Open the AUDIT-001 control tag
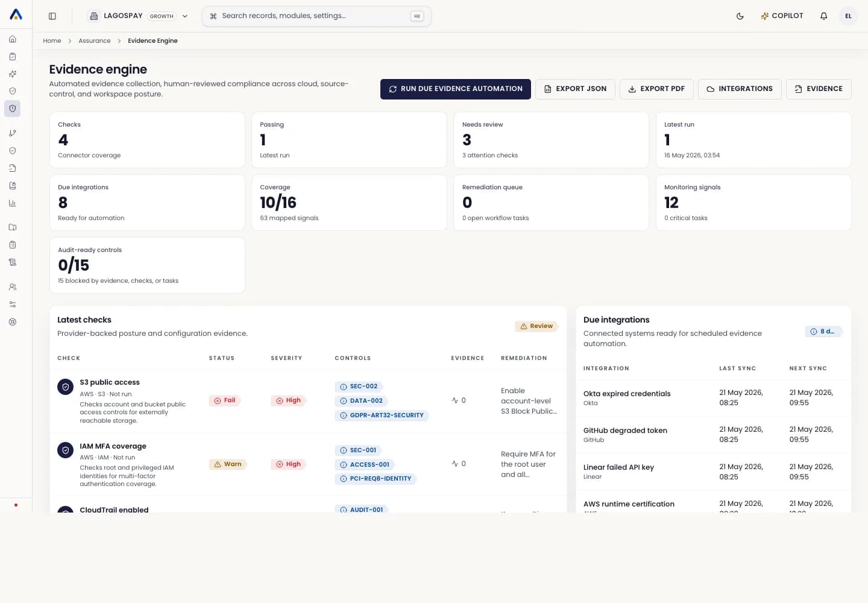 (362, 510)
